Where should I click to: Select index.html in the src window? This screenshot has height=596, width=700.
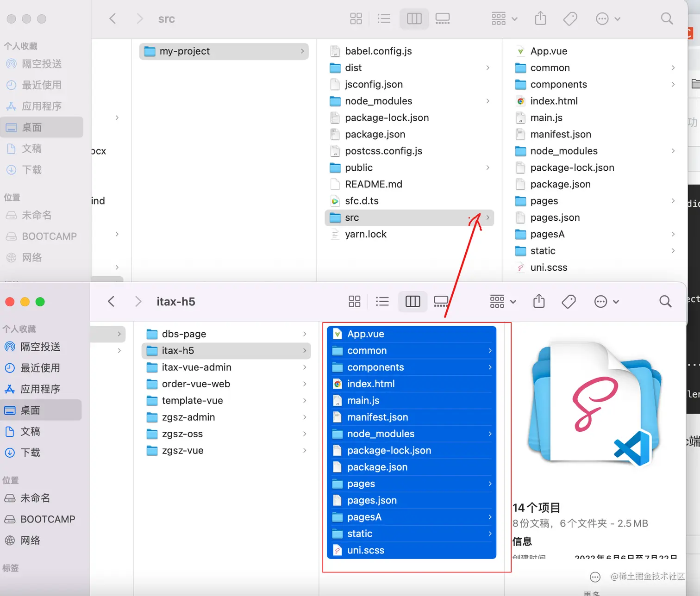tap(595, 101)
